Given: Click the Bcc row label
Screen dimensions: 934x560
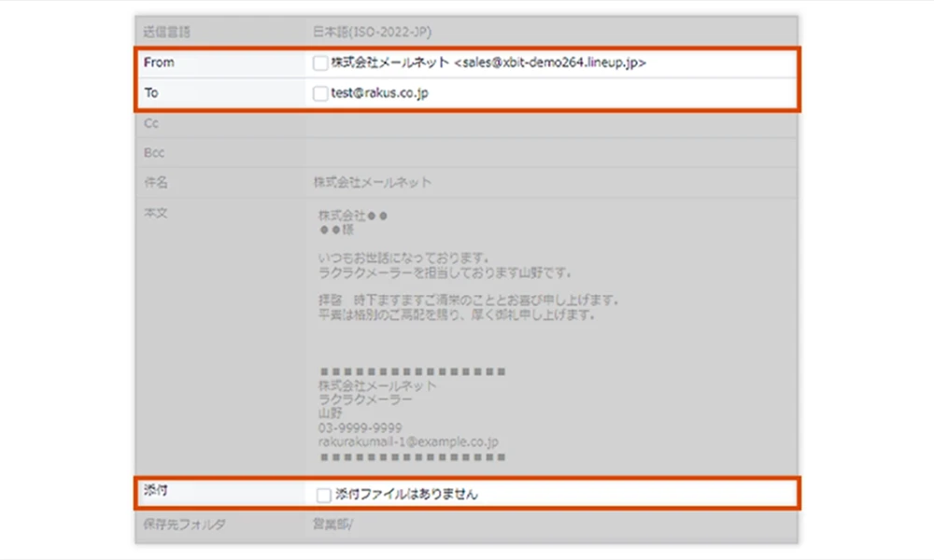Looking at the screenshot, I should coord(154,153).
